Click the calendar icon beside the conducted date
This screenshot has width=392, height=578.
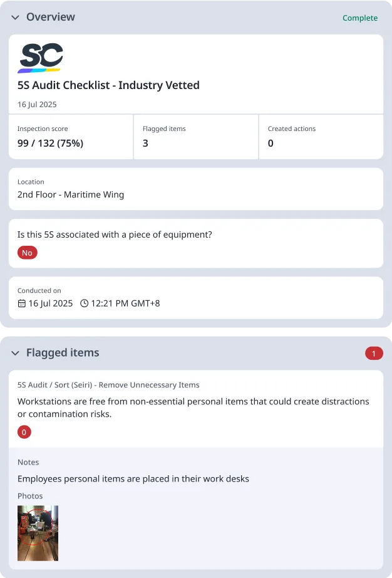coord(21,303)
